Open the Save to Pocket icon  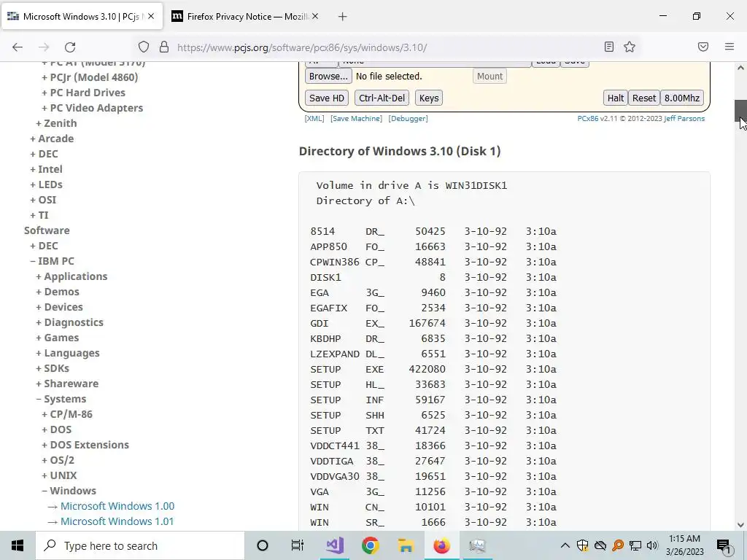(x=703, y=47)
